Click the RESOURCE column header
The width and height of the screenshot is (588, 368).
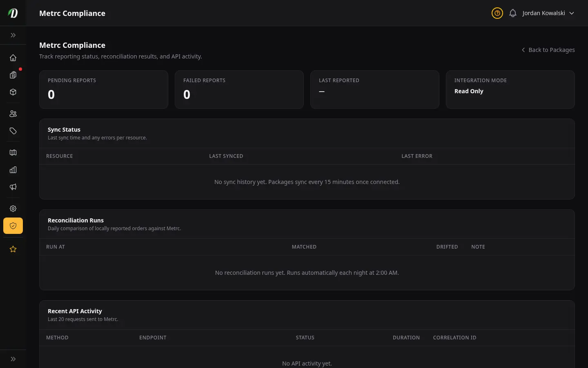(x=60, y=156)
